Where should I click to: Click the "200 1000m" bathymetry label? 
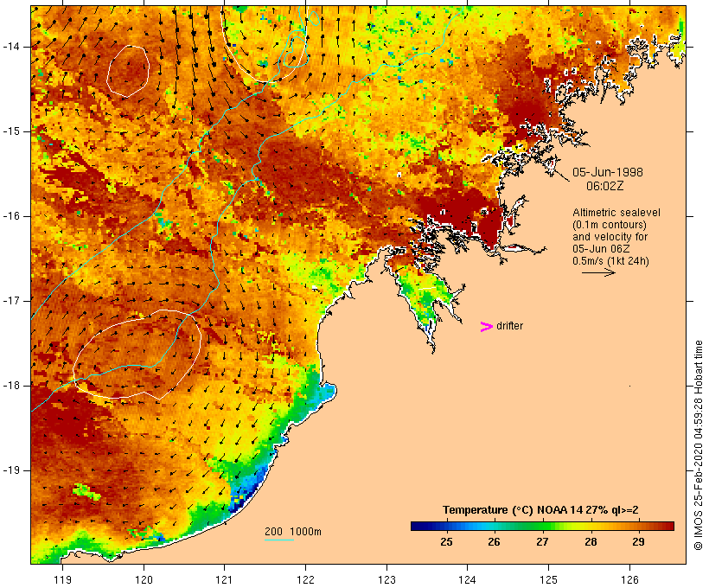(x=293, y=532)
